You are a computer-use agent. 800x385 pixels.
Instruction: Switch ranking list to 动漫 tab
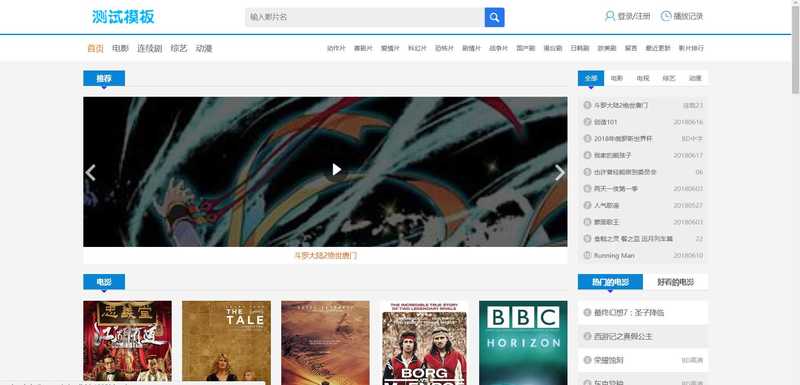point(695,78)
